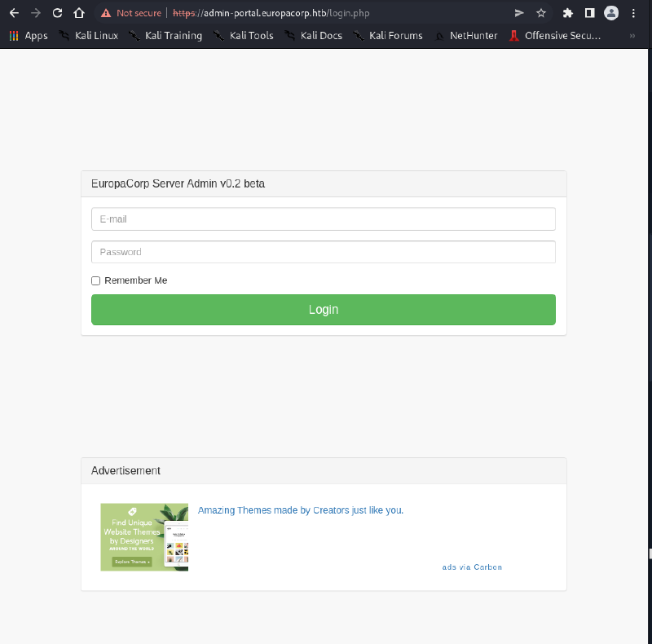This screenshot has height=644, width=652.
Task: Open the Kali Linux bookmark dragon icon
Action: click(x=64, y=35)
